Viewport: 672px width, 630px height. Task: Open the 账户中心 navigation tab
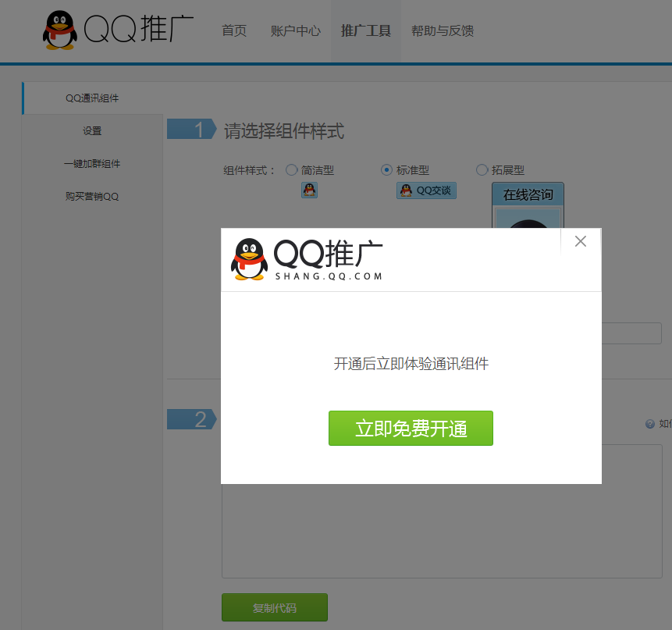(x=295, y=31)
